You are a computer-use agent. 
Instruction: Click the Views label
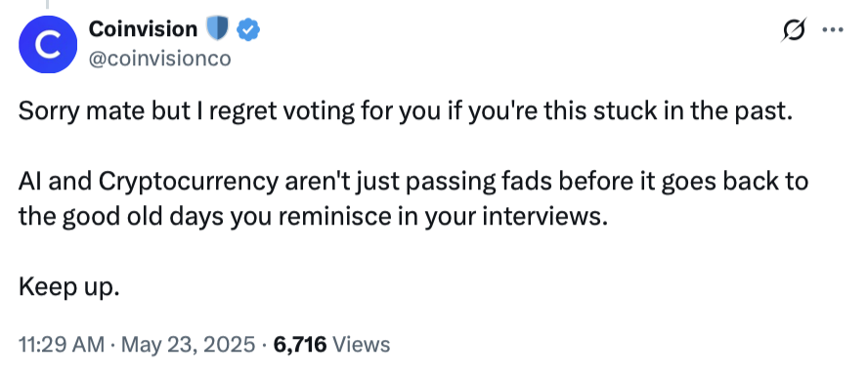(x=363, y=345)
